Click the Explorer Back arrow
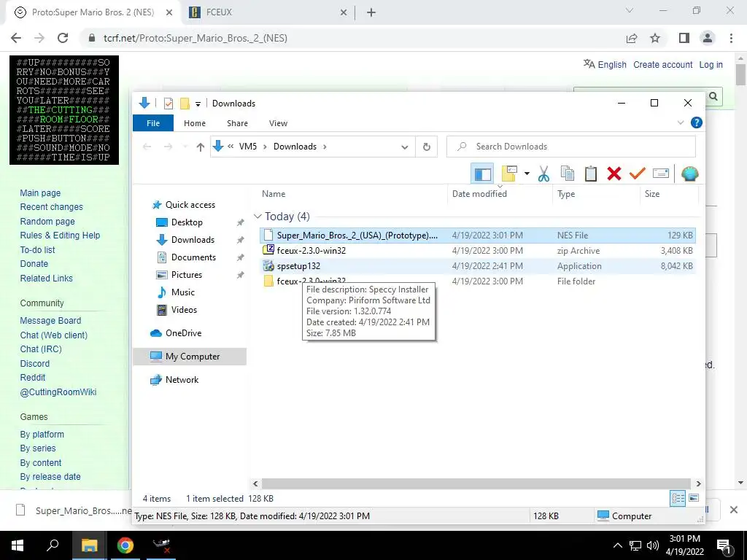 [x=147, y=147]
